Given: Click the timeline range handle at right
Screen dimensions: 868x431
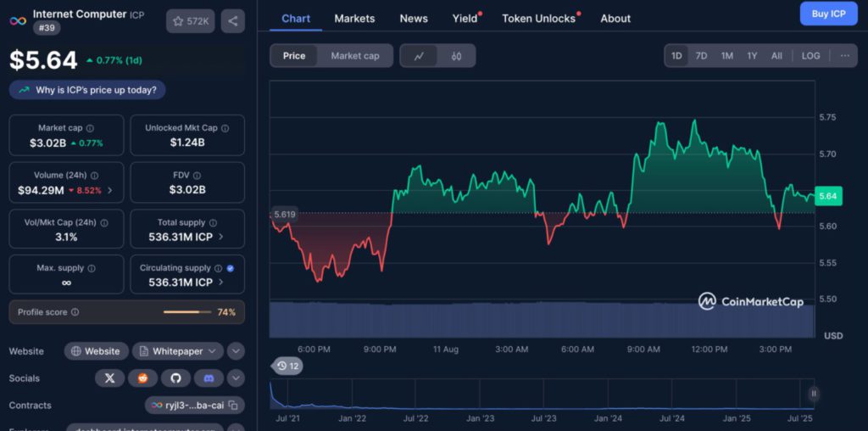Looking at the screenshot, I should coord(814,394).
